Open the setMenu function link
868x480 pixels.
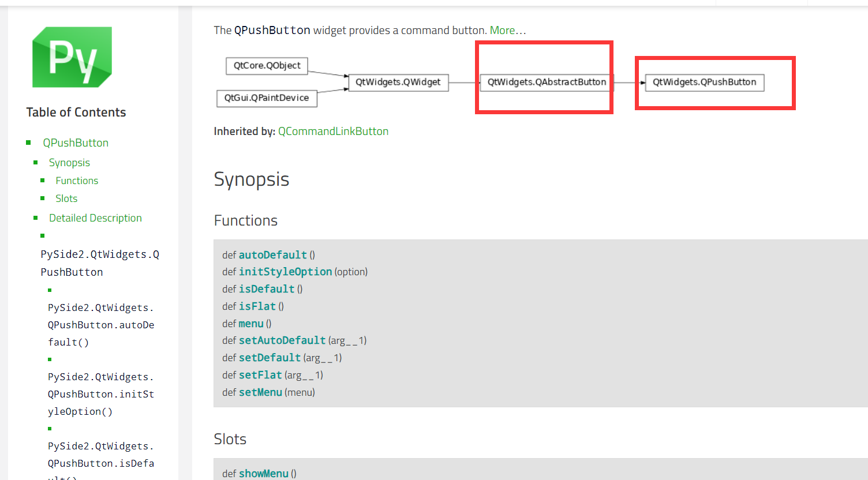(260, 392)
